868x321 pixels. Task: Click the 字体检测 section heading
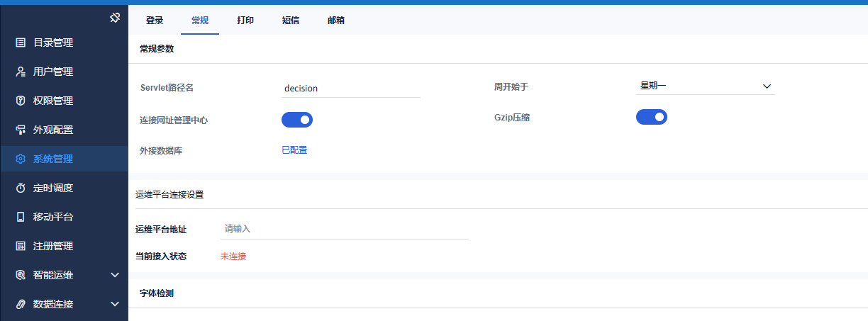[x=157, y=293]
